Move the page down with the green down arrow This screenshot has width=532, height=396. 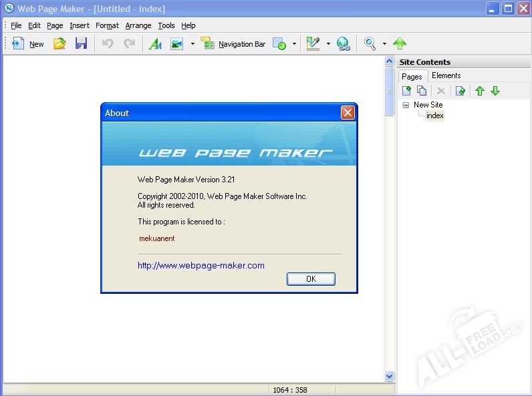tap(495, 91)
